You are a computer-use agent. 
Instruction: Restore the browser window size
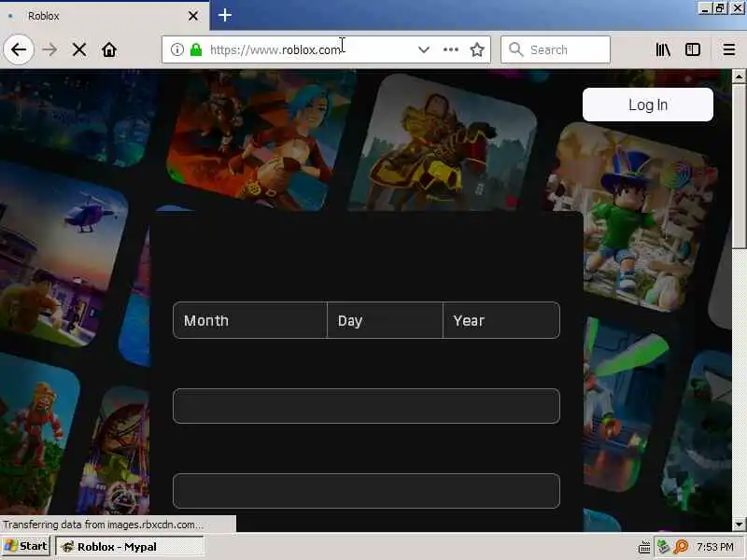720,8
